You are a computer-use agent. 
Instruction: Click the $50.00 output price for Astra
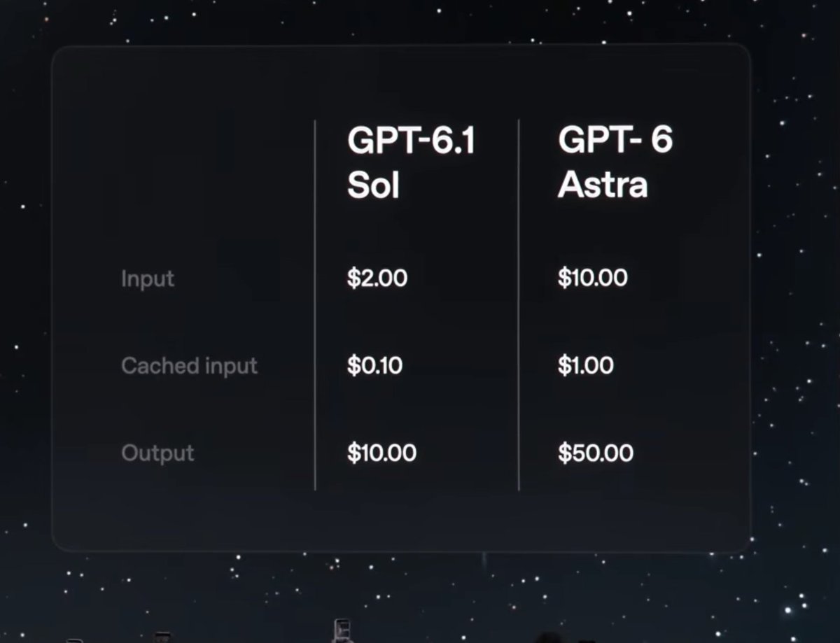(x=596, y=453)
